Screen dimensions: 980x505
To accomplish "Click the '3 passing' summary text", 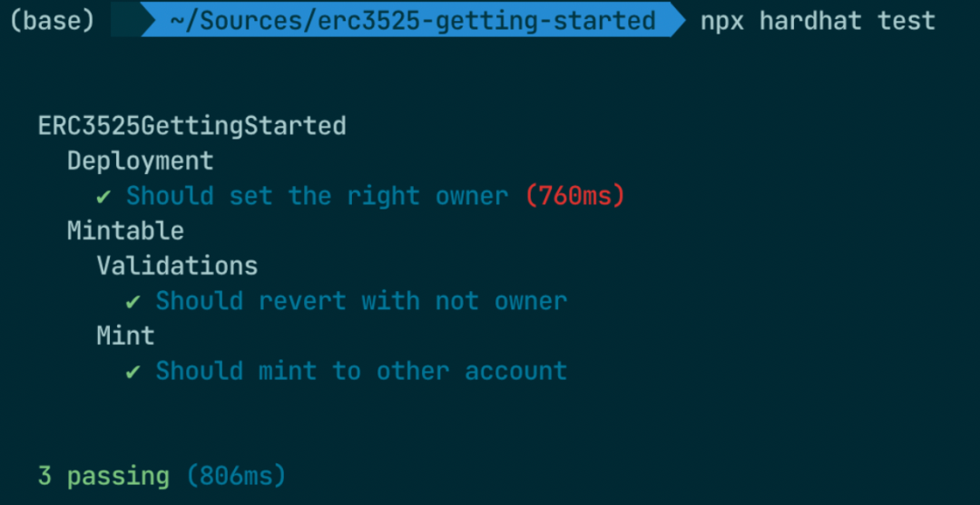I will tap(103, 476).
